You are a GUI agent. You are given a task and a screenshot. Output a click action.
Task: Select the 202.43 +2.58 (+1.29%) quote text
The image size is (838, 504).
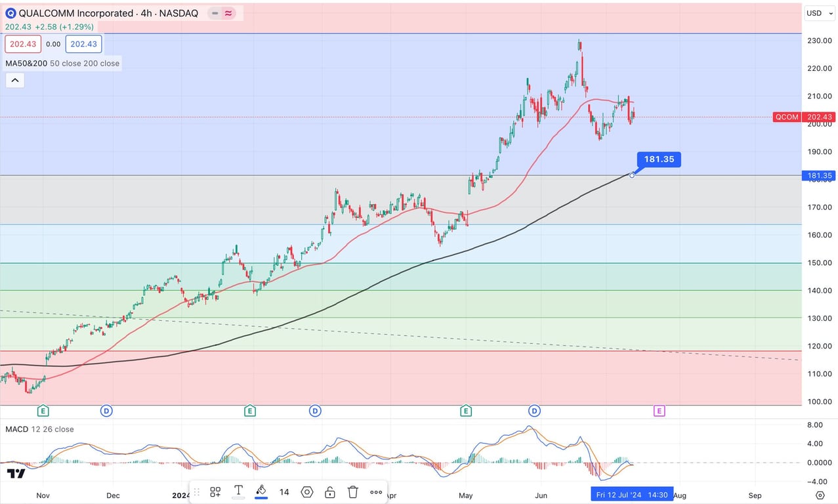pyautogui.click(x=49, y=27)
